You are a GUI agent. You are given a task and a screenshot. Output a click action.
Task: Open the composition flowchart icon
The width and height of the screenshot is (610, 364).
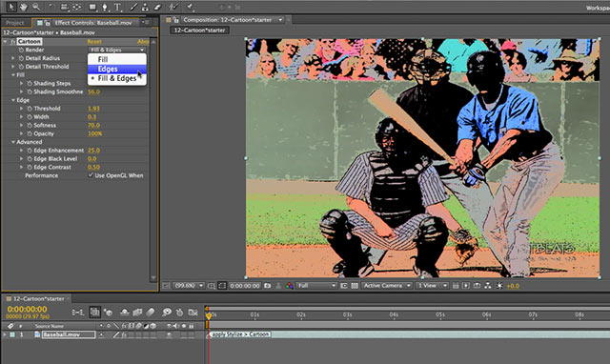tap(488, 286)
